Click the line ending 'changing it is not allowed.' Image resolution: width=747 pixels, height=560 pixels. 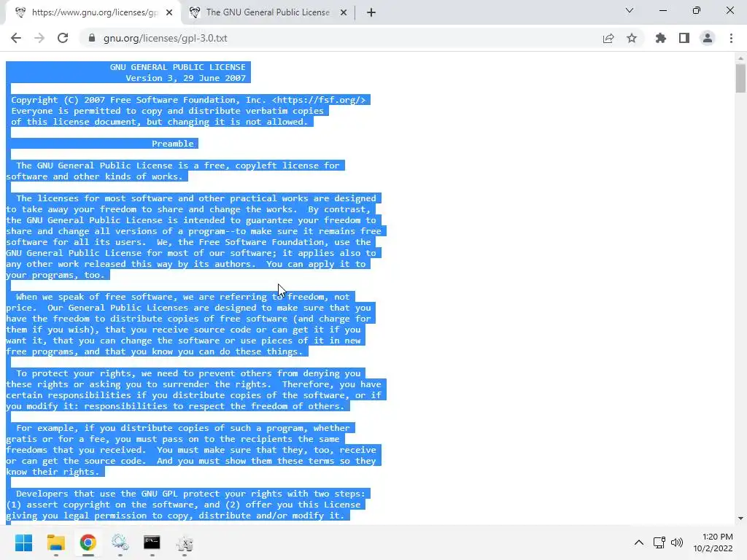(x=160, y=122)
